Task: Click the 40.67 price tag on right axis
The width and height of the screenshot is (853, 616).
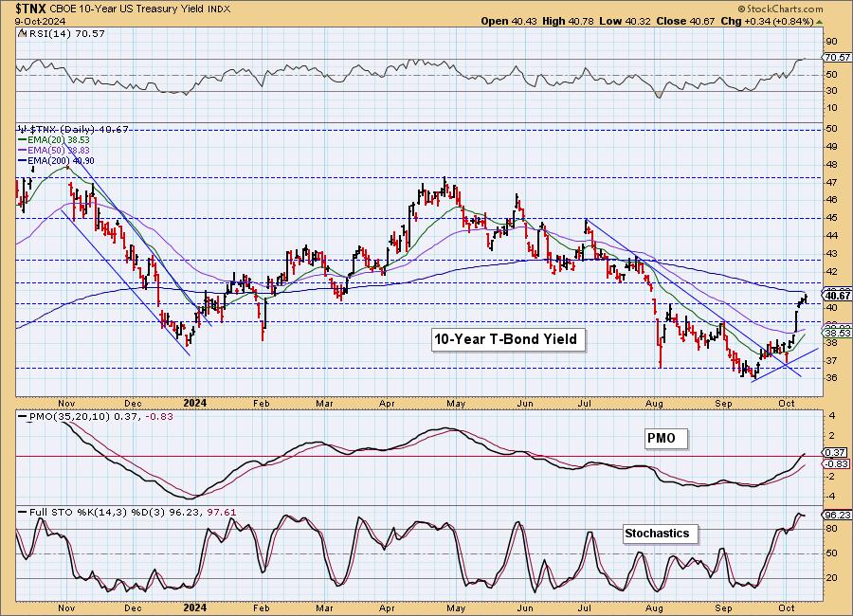Action: (837, 296)
